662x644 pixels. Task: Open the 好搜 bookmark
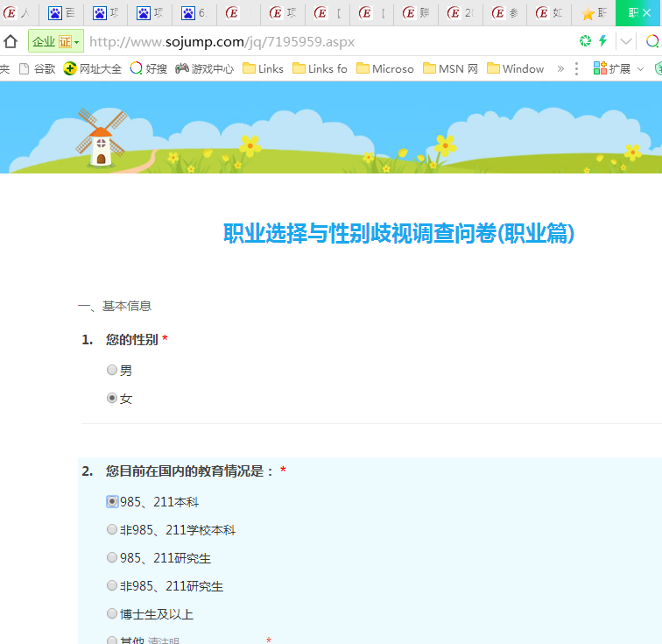pyautogui.click(x=149, y=69)
